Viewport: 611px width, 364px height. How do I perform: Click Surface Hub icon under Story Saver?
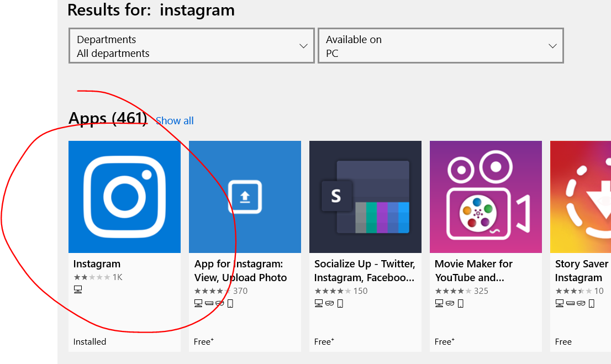pyautogui.click(x=571, y=303)
